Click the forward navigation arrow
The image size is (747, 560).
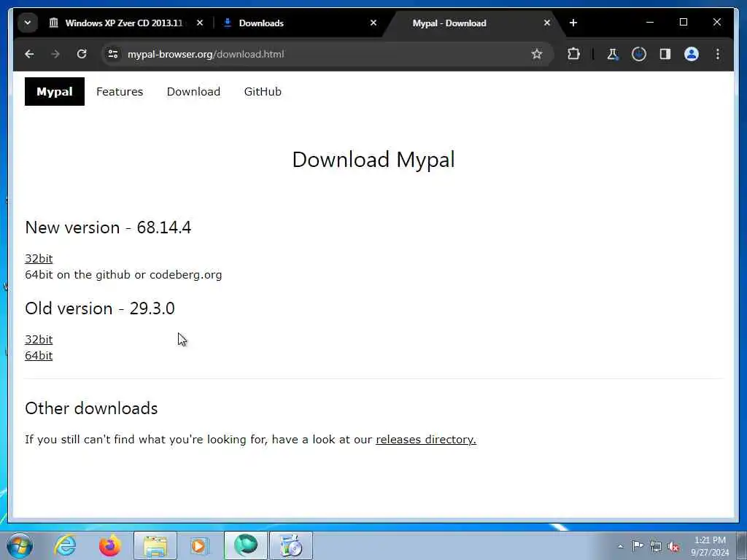pyautogui.click(x=55, y=54)
